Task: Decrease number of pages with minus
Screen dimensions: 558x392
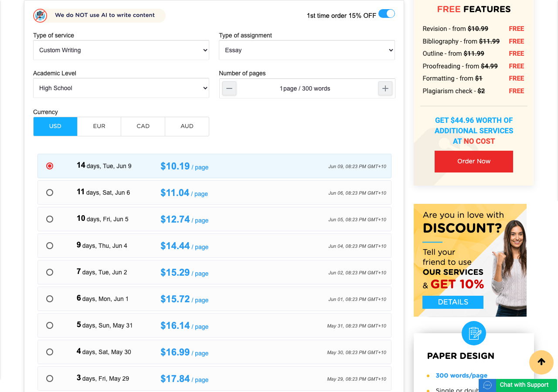Action: coord(229,88)
